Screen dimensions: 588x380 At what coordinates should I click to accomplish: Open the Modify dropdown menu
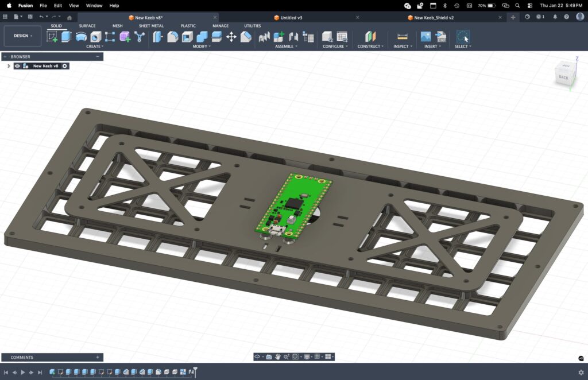point(201,46)
